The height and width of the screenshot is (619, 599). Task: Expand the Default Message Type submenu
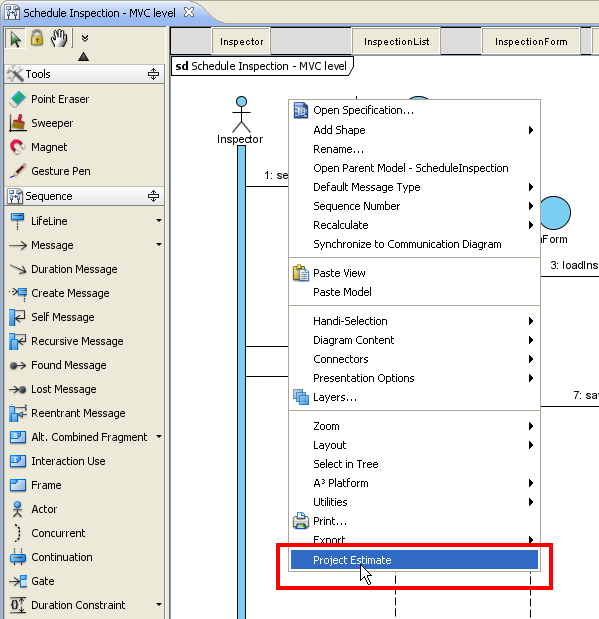coord(415,187)
